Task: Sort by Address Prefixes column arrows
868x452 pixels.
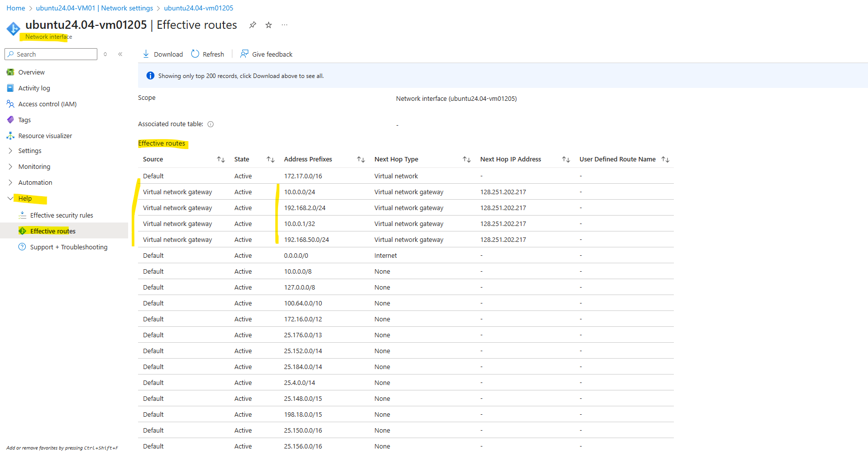Action: tap(361, 159)
